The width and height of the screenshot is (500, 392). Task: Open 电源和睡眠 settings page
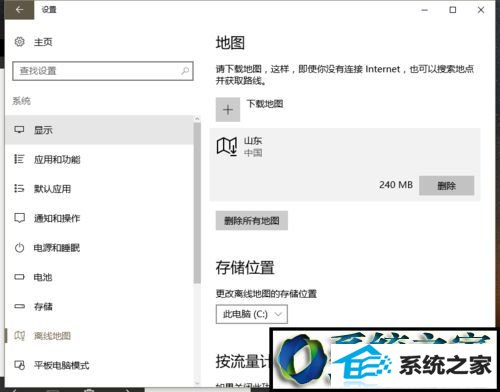coord(99,248)
